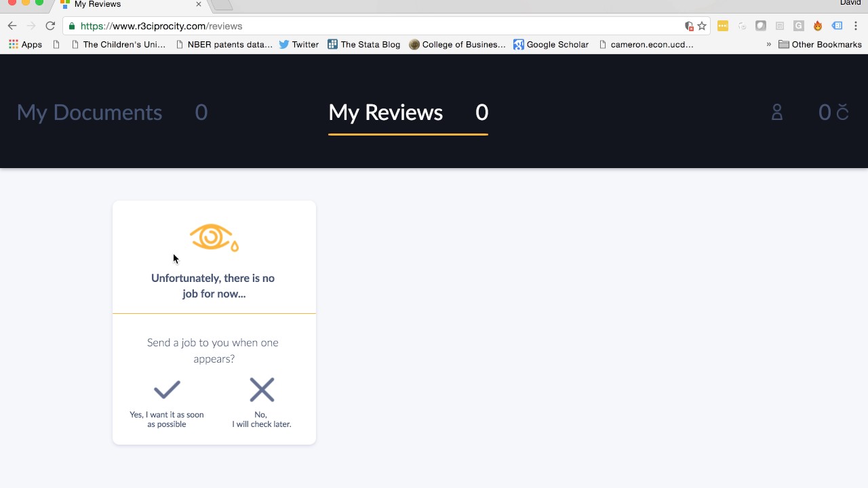Go back with the browser back arrow
Image resolution: width=868 pixels, height=488 pixels.
coord(12,26)
